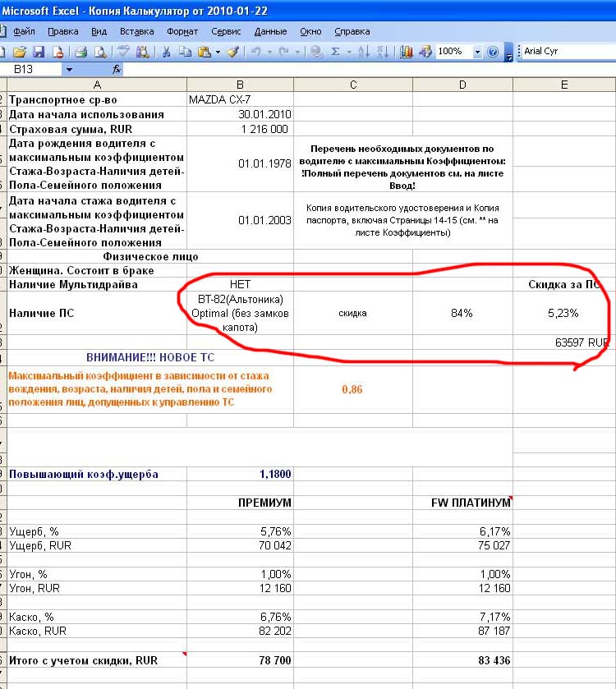Viewport: 616px width, 689px height.
Task: Launch the Chart Wizard icon
Action: [407, 52]
